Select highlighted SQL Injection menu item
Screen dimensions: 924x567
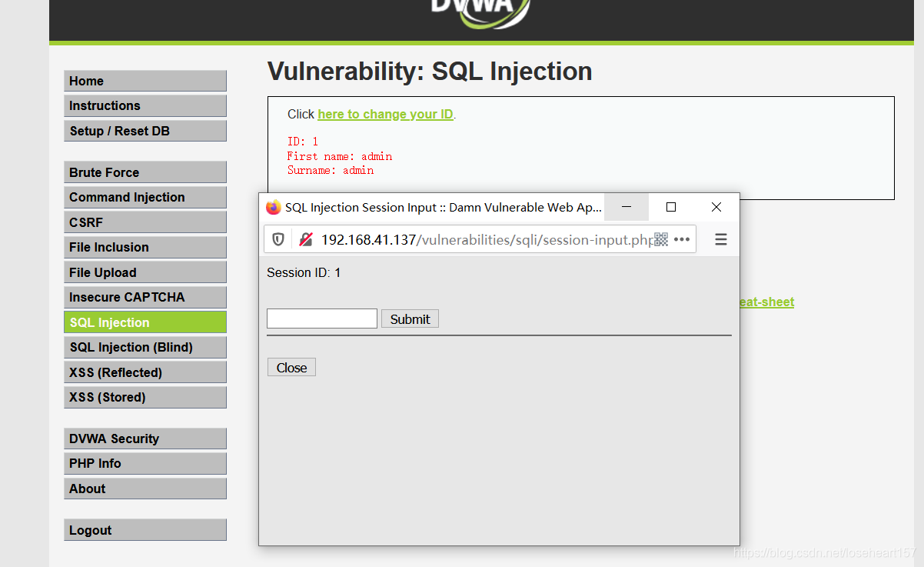pos(145,322)
